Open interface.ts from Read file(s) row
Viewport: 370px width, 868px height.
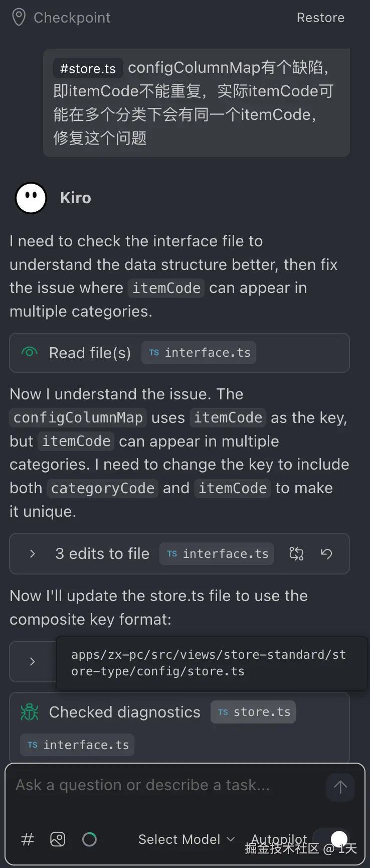point(199,353)
